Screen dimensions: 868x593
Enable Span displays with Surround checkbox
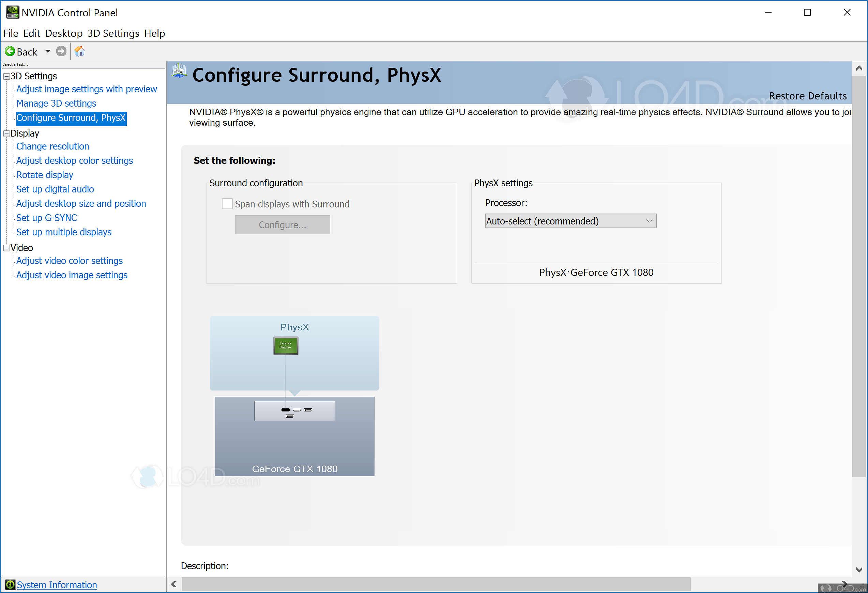coord(227,204)
